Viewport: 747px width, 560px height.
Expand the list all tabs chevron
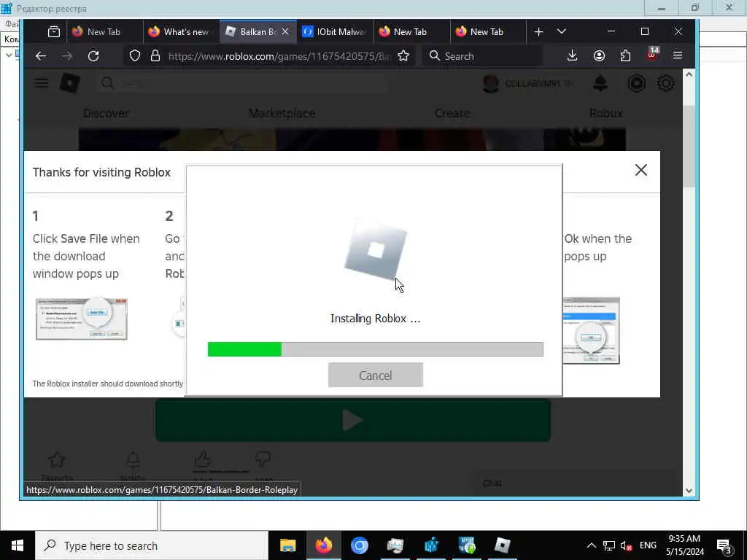pos(562,31)
